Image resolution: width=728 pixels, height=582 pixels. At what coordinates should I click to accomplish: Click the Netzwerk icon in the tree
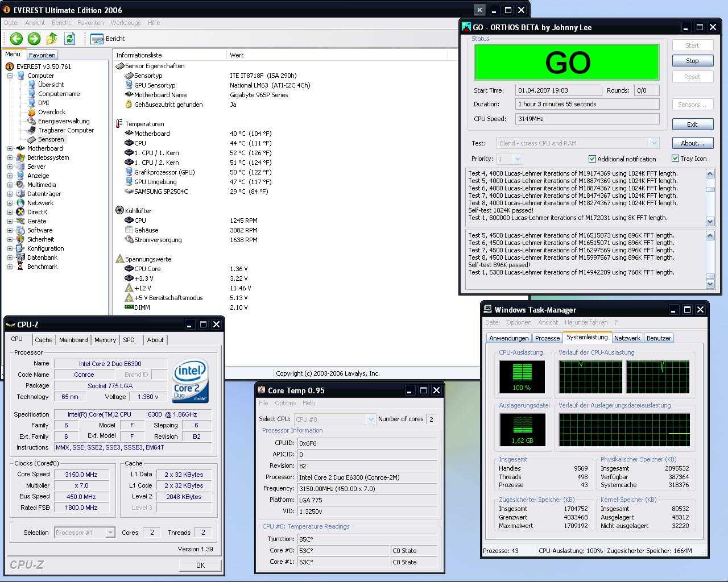point(20,203)
